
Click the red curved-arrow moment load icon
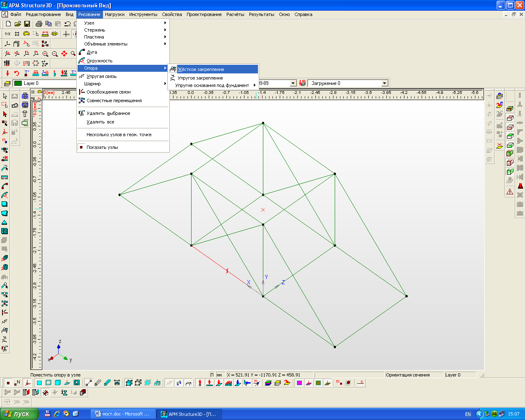pyautogui.click(x=17, y=73)
